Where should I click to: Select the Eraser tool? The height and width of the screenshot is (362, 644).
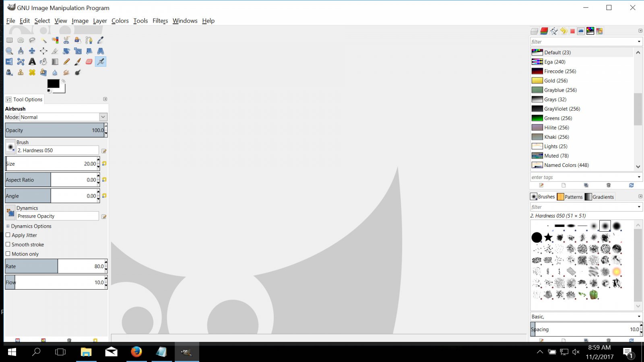tap(89, 62)
